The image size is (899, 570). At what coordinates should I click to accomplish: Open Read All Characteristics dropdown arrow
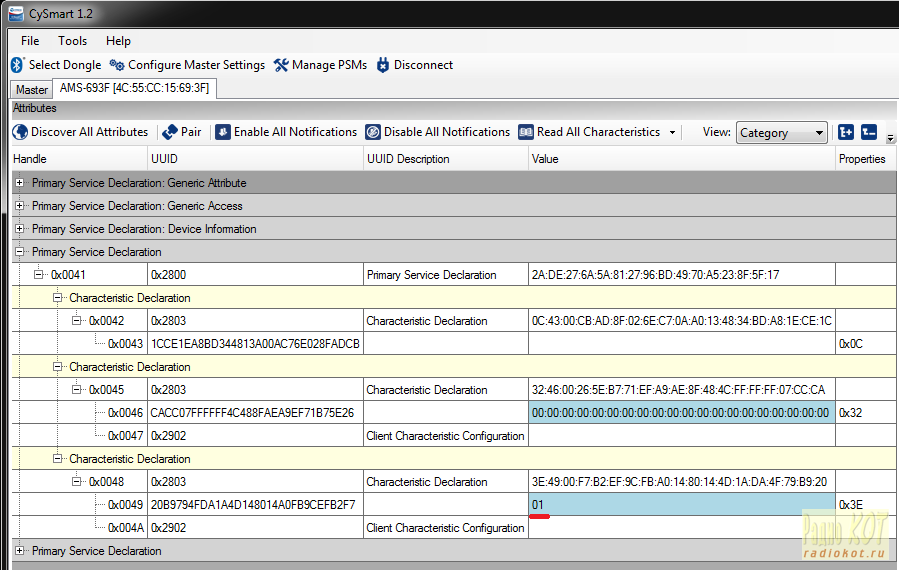[x=672, y=132]
